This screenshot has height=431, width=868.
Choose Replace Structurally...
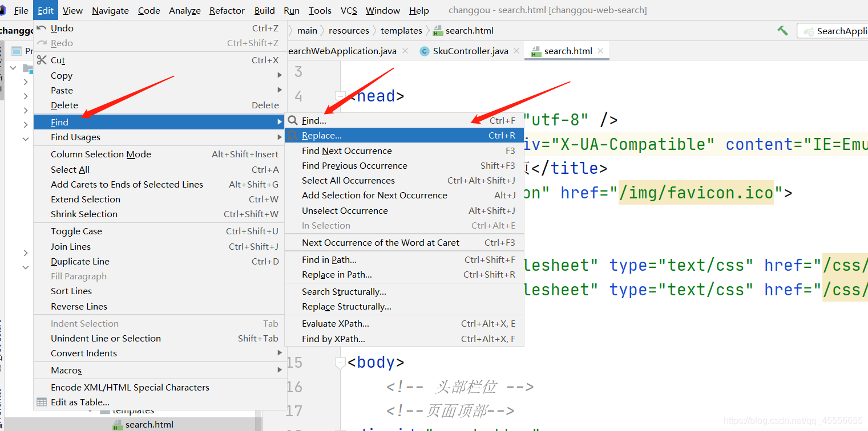pos(404,306)
